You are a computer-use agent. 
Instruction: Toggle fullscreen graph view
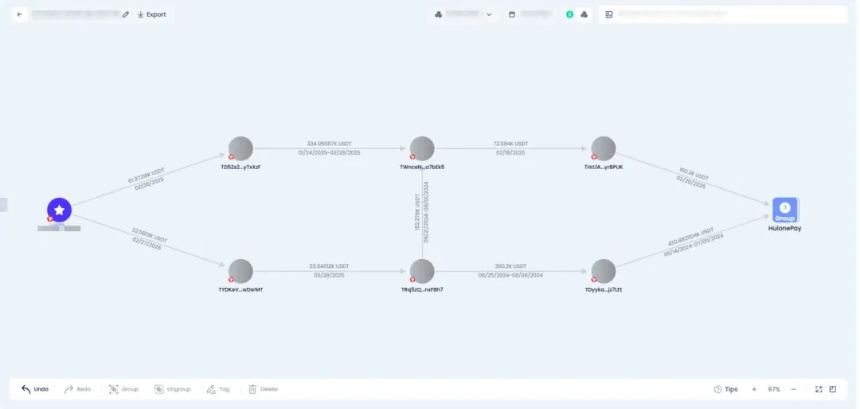[x=818, y=389]
